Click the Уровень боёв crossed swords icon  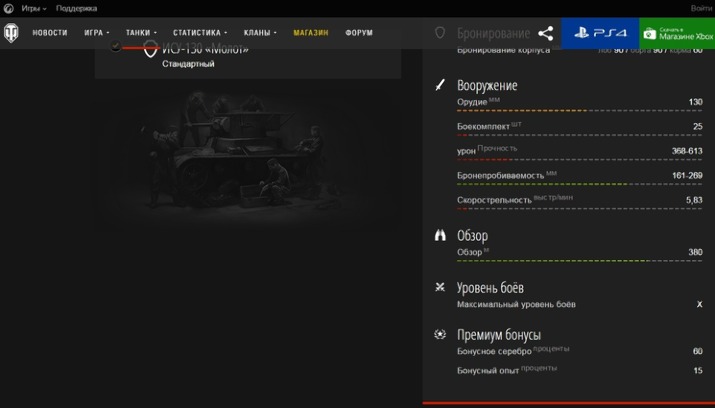click(x=440, y=287)
